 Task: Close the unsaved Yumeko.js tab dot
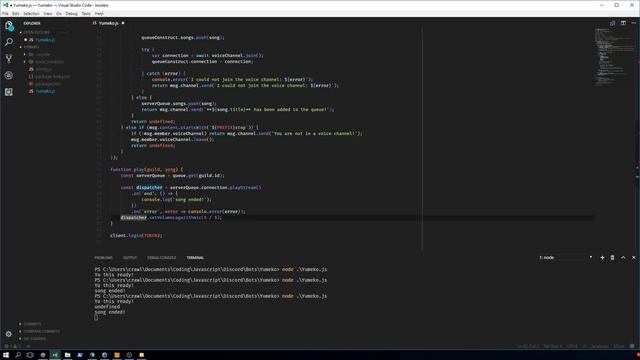(123, 23)
